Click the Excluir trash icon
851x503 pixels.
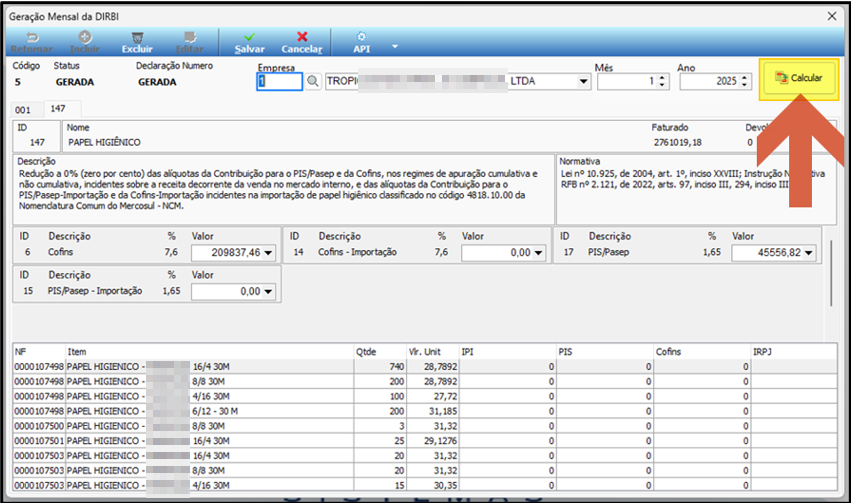(137, 37)
